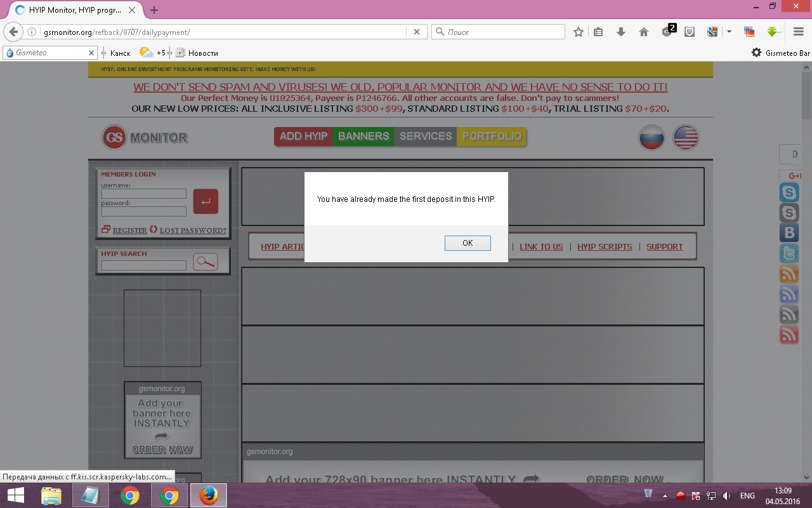812x508 pixels.
Task: Show bookmarks list icon in toolbar
Action: point(598,32)
